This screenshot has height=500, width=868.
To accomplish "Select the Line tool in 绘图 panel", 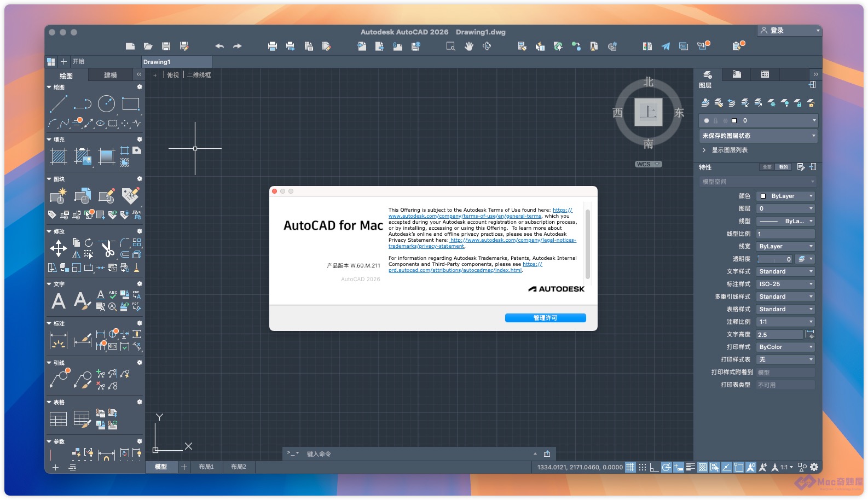I will 59,103.
